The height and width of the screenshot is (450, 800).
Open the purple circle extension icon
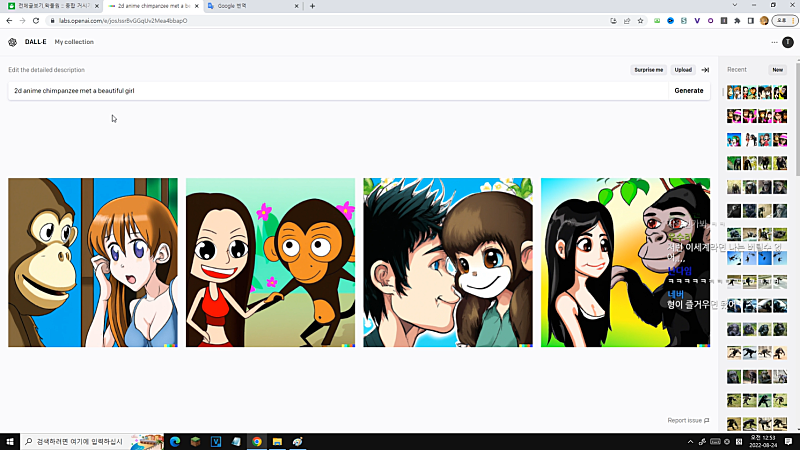pyautogui.click(x=710, y=21)
